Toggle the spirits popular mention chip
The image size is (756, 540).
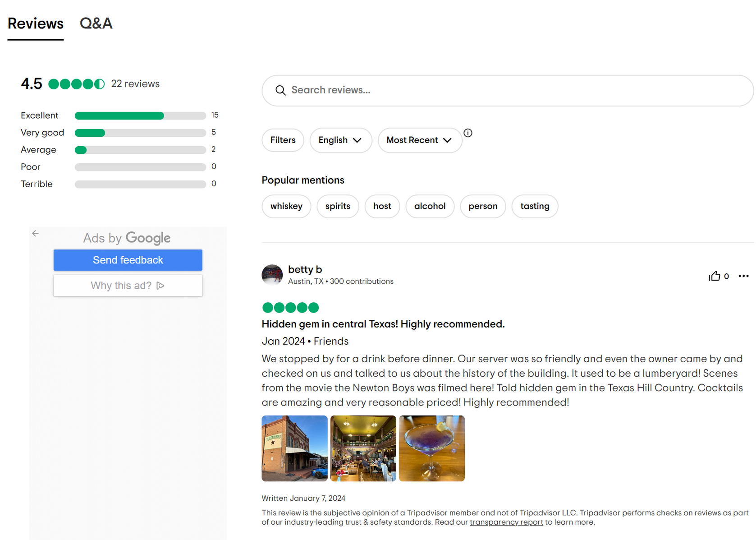(x=338, y=206)
